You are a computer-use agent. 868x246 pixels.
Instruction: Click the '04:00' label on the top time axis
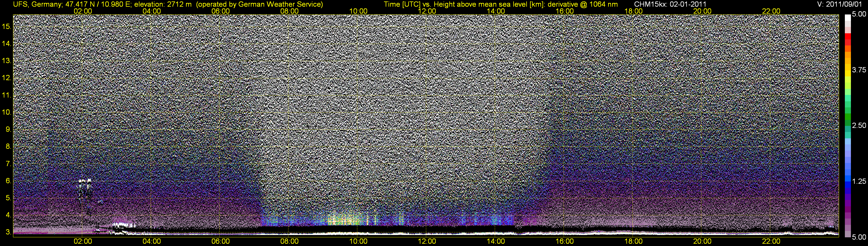click(152, 11)
